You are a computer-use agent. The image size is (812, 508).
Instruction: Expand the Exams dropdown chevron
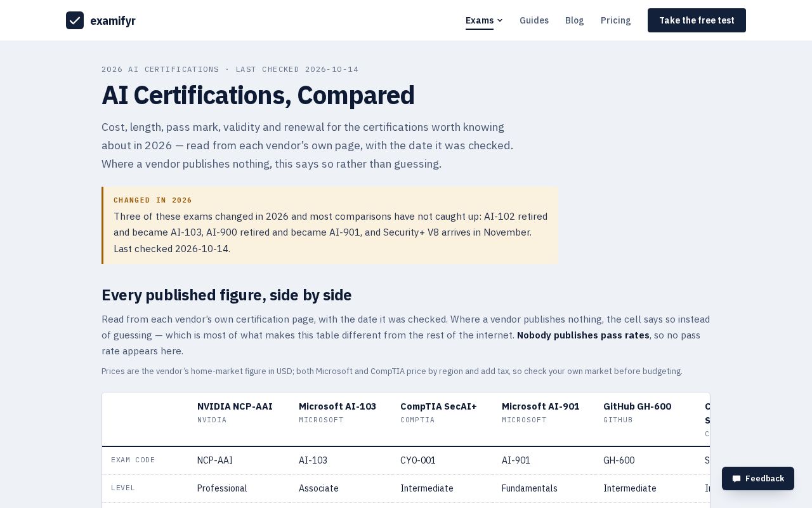point(500,20)
